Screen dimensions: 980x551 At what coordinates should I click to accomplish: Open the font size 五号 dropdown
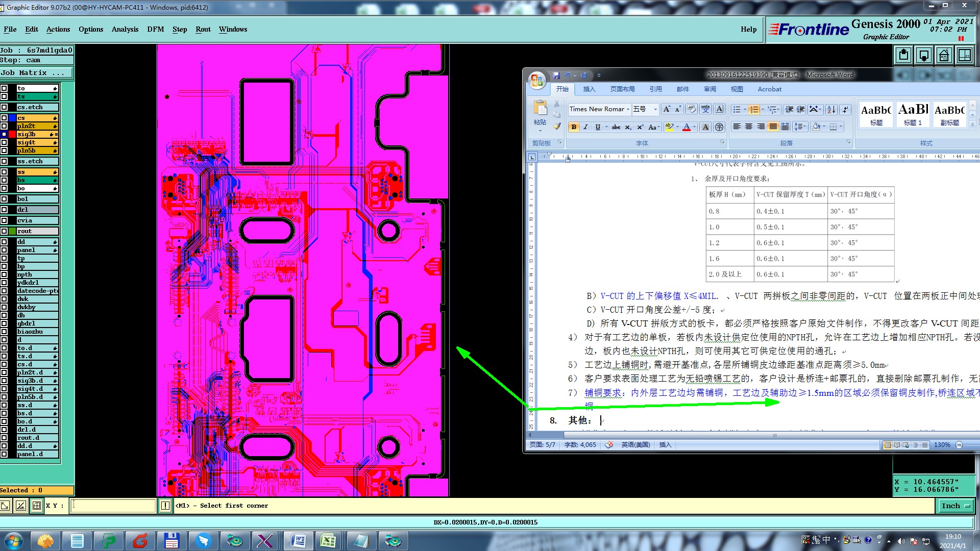click(x=655, y=109)
